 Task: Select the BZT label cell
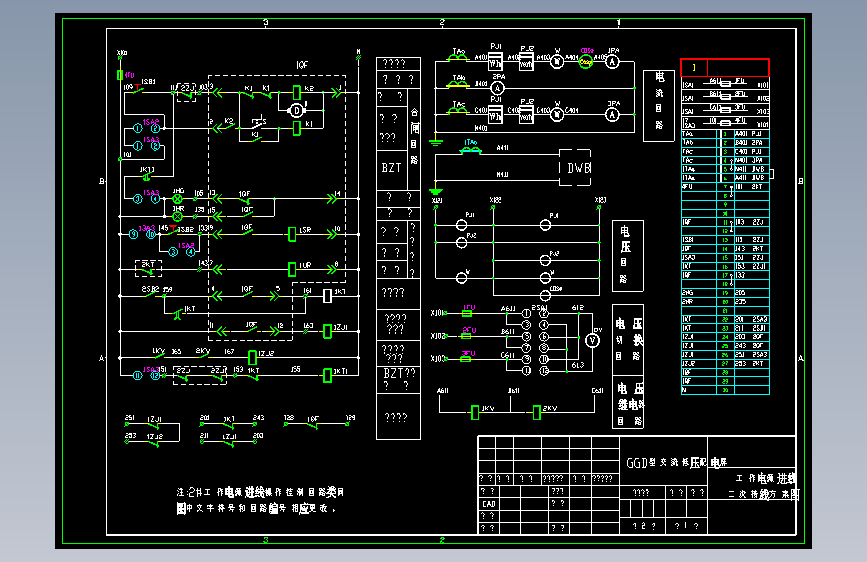pyautogui.click(x=391, y=168)
